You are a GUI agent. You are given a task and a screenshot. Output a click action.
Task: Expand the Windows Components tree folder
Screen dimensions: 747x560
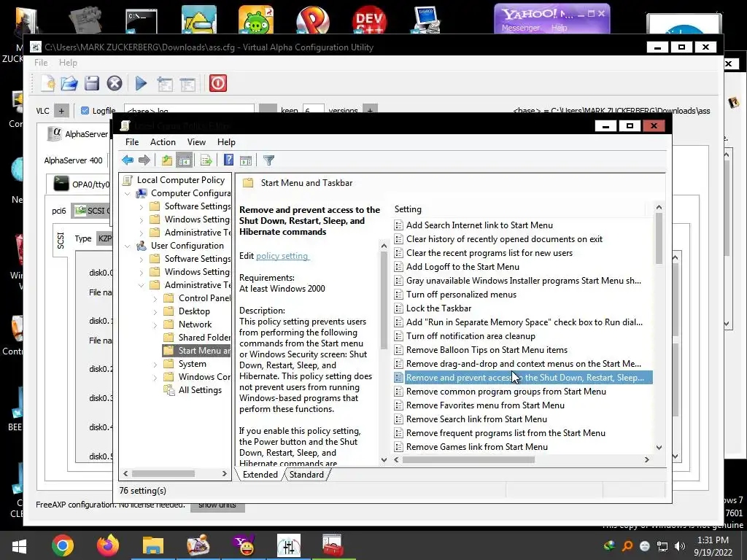pos(155,378)
